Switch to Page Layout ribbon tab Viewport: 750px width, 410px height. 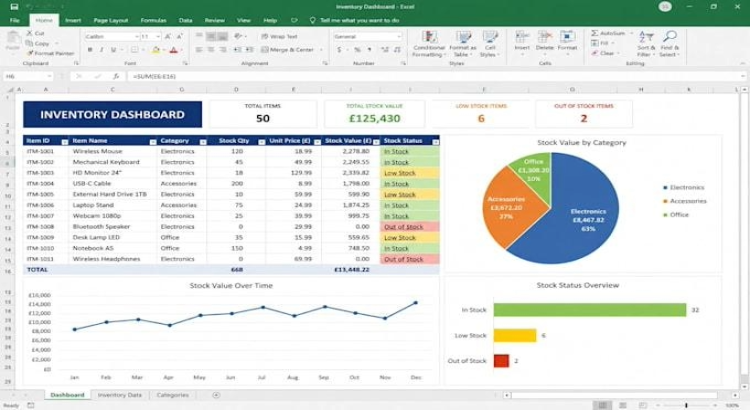click(x=111, y=21)
